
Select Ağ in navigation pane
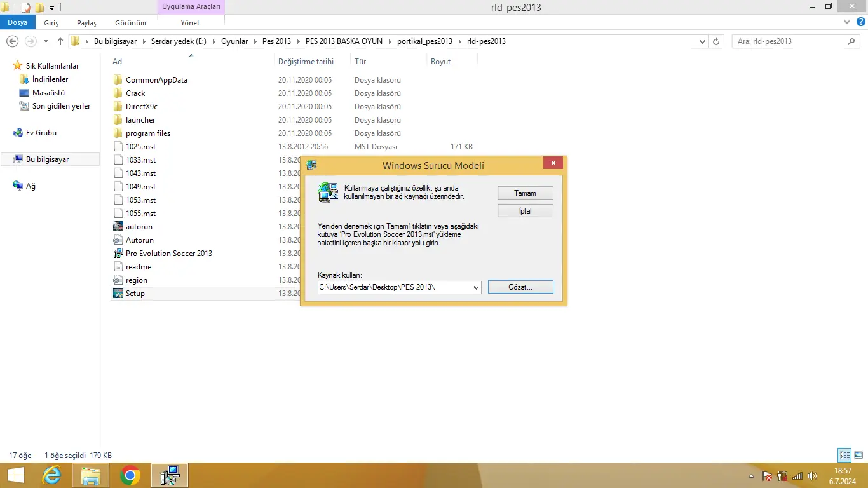pyautogui.click(x=31, y=186)
